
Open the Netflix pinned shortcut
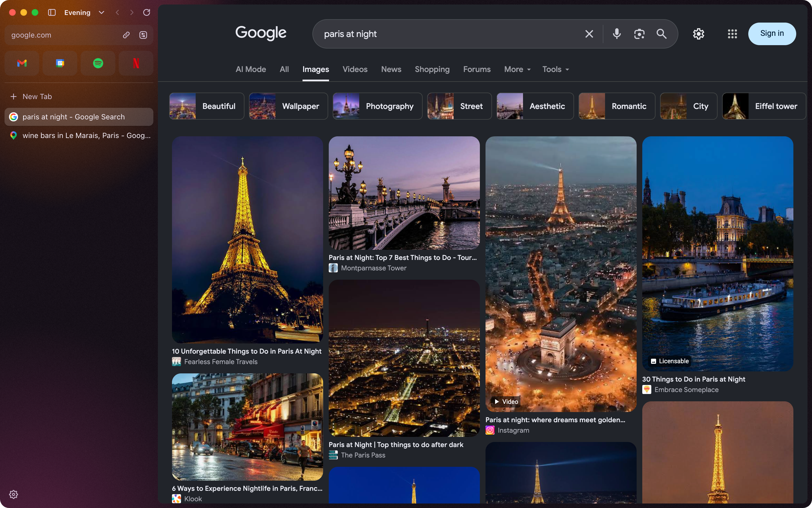click(x=136, y=63)
